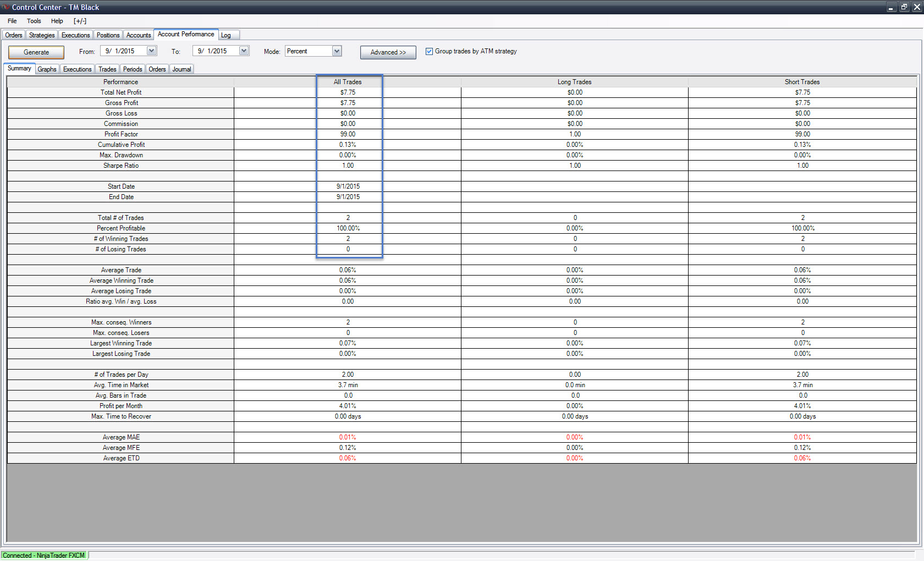The height and width of the screenshot is (561, 924).
Task: Select the Sharpe Ratio row label
Action: (x=121, y=166)
